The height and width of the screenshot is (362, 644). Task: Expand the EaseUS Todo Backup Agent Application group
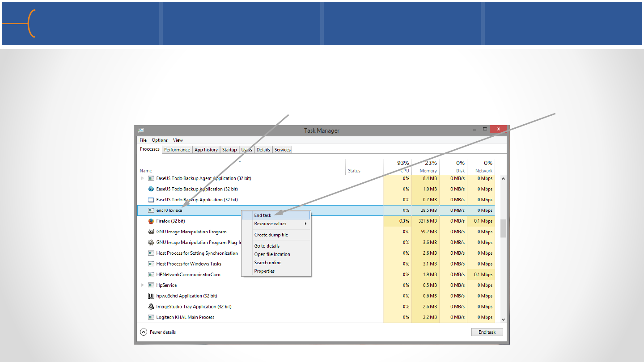coord(143,178)
